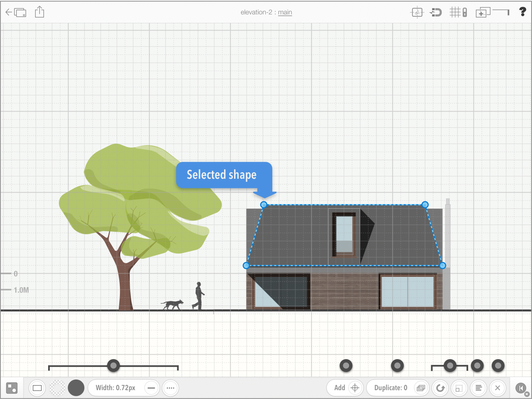Open the add layer panel icon
532x399 pixels.
click(x=483, y=12)
